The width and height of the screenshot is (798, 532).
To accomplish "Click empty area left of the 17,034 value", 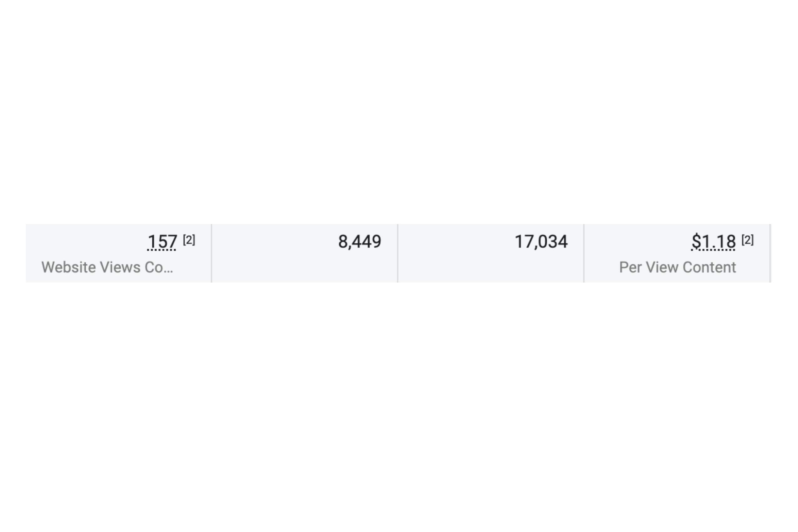I will [x=456, y=242].
